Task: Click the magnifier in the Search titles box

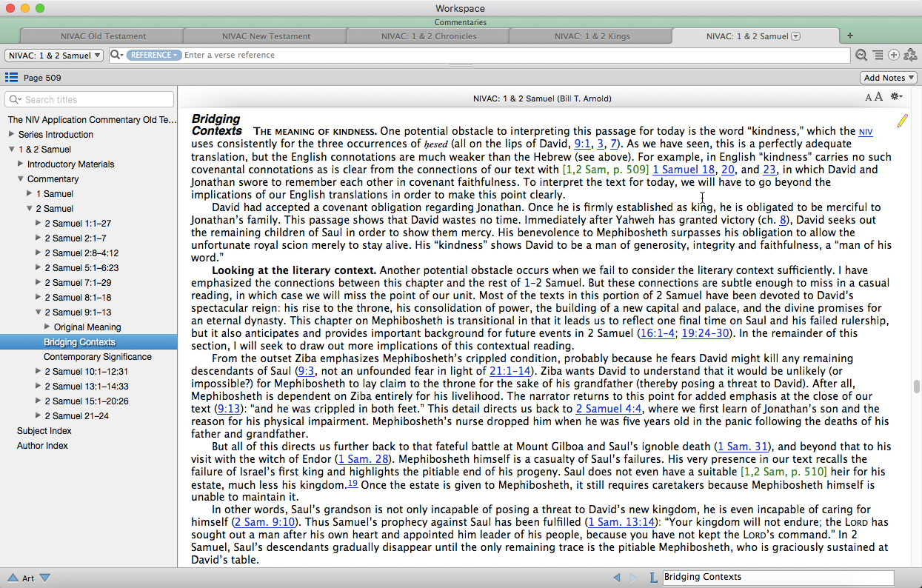Action: coord(16,99)
